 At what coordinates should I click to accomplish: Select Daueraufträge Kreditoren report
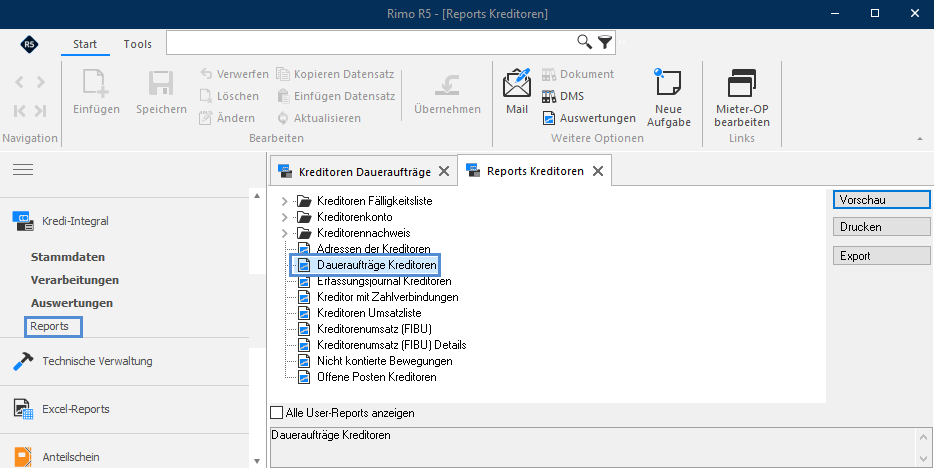coord(376,264)
